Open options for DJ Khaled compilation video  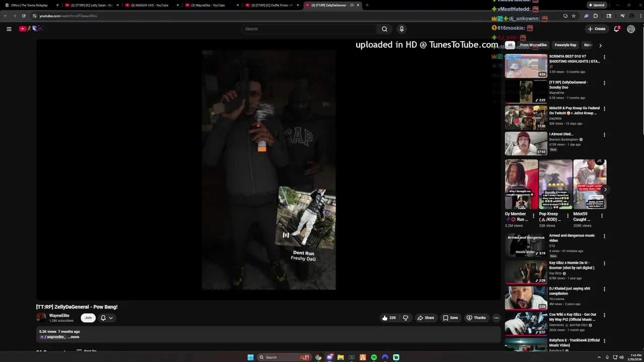point(604,289)
